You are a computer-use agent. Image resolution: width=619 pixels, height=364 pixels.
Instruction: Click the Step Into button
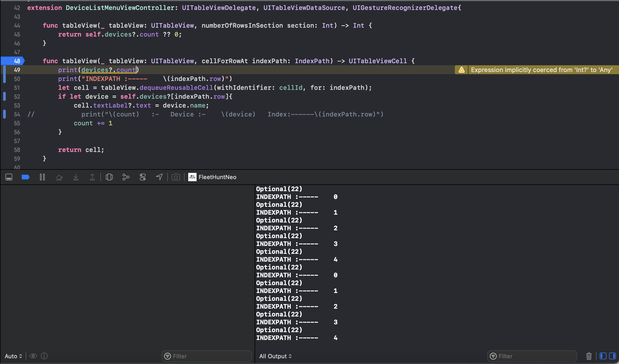point(76,177)
